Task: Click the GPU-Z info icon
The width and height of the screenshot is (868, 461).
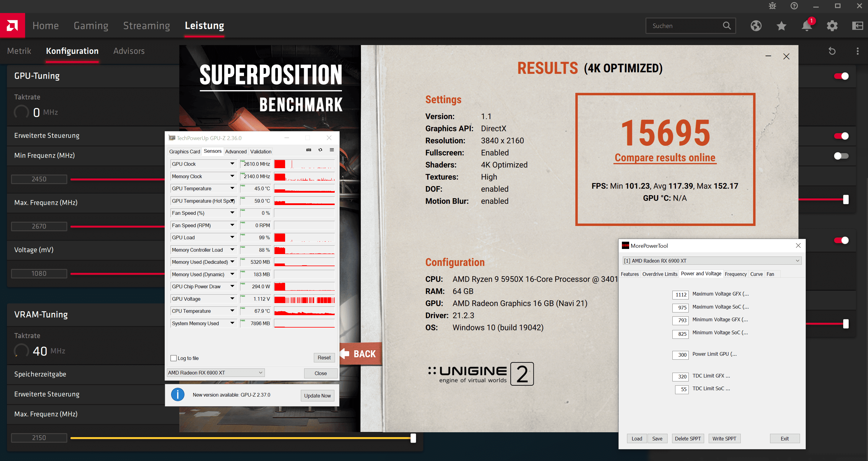Action: (x=177, y=394)
